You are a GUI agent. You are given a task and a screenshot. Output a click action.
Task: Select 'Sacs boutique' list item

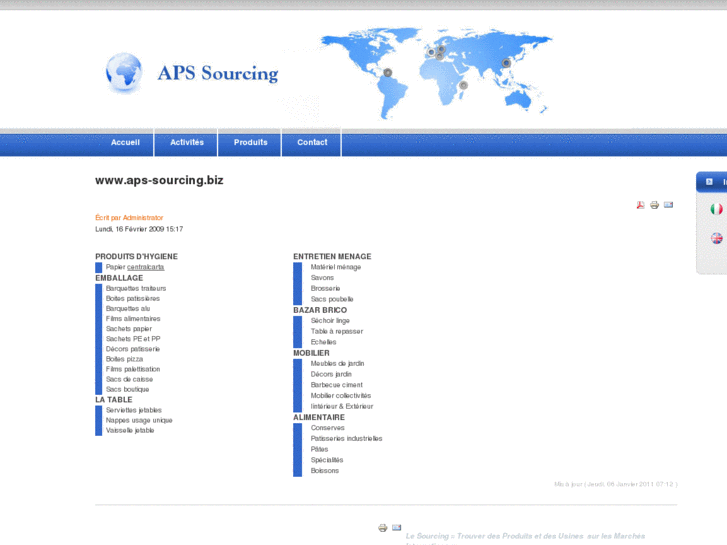point(128,390)
